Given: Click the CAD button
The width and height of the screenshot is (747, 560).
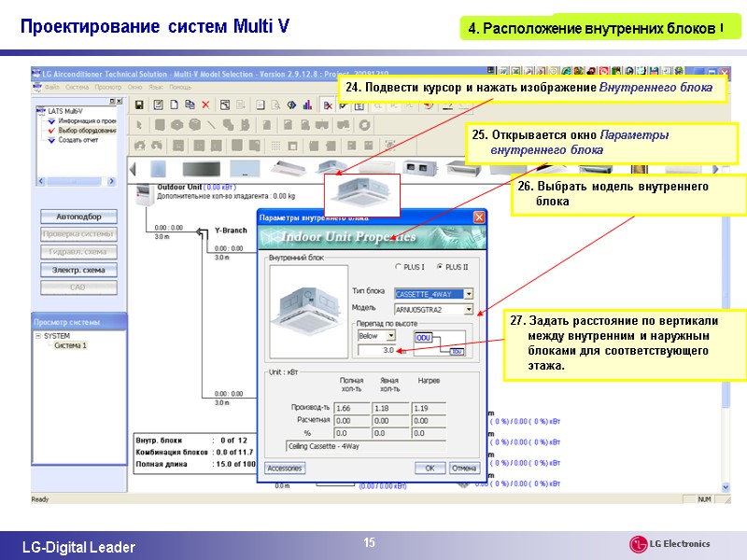Looking at the screenshot, I should pos(78,287).
